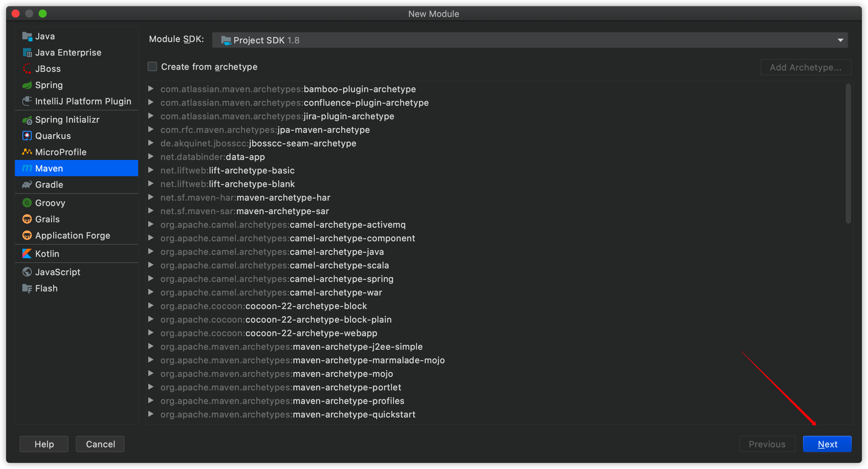
Task: Open the Module SDK dropdown
Action: (x=530, y=40)
